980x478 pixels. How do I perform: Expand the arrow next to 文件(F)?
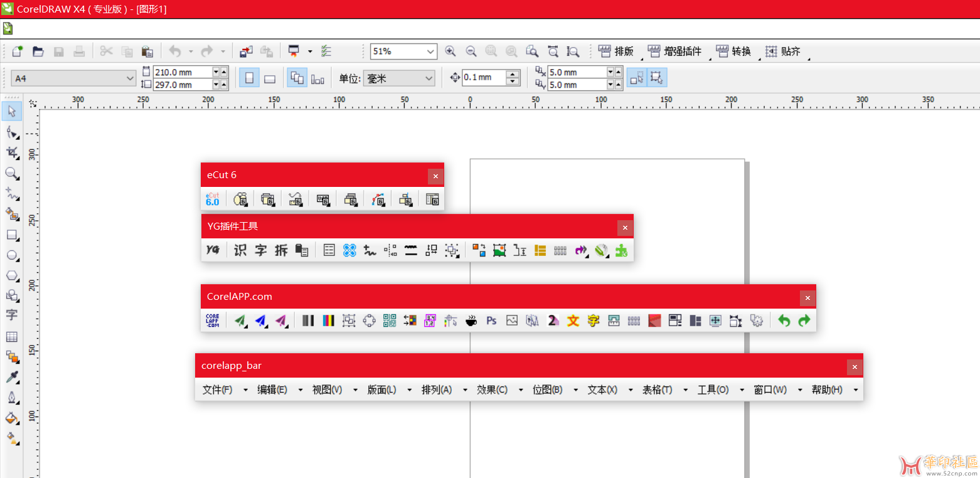[x=245, y=390]
